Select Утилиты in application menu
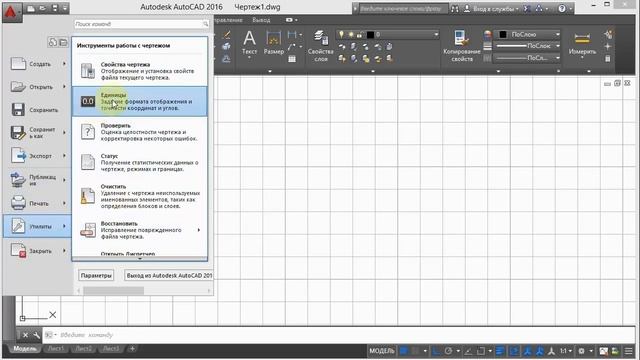This screenshot has height=360, width=640. (37, 226)
